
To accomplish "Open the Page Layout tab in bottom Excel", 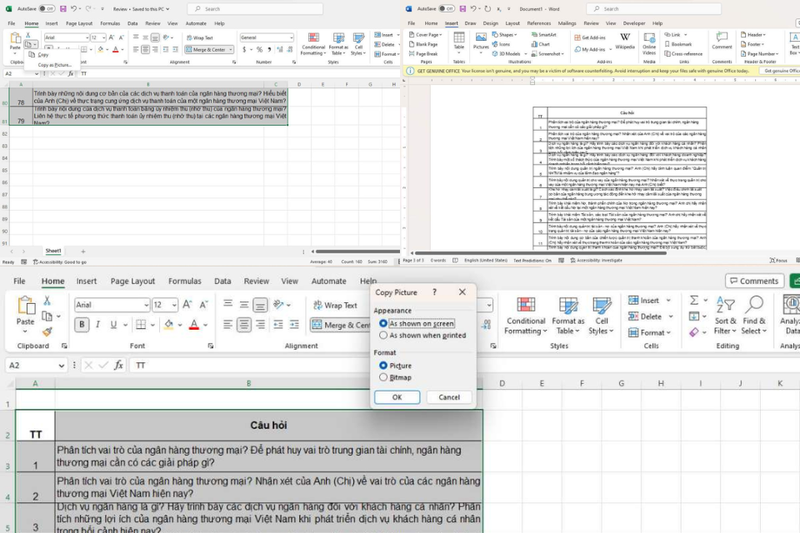I will [x=133, y=281].
